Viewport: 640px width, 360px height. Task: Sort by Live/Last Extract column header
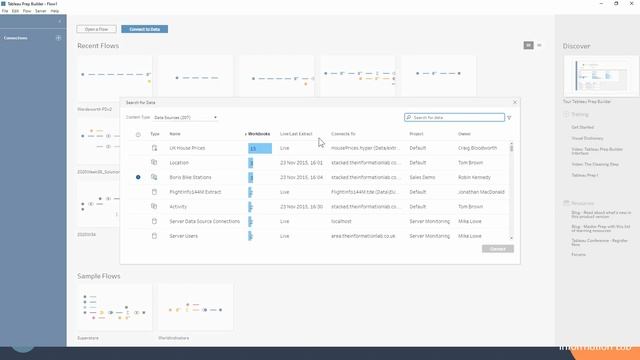296,134
